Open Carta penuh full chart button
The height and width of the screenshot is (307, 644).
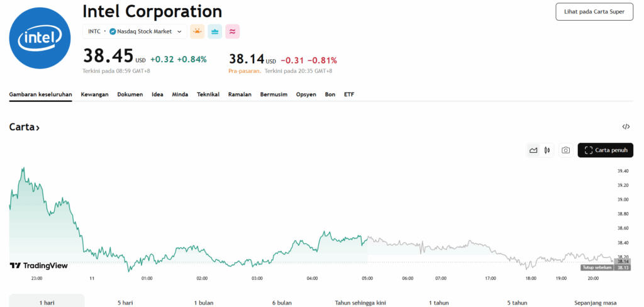pyautogui.click(x=605, y=150)
